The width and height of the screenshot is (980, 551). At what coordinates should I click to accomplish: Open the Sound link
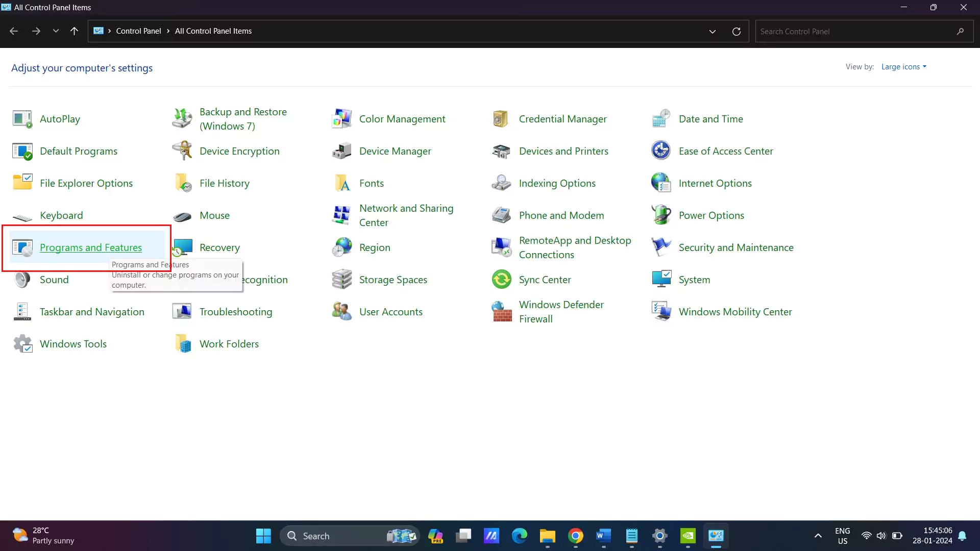click(54, 280)
